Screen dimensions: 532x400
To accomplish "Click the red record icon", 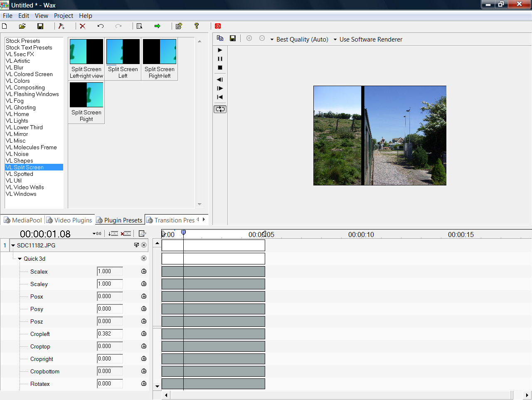I will pyautogui.click(x=218, y=26).
